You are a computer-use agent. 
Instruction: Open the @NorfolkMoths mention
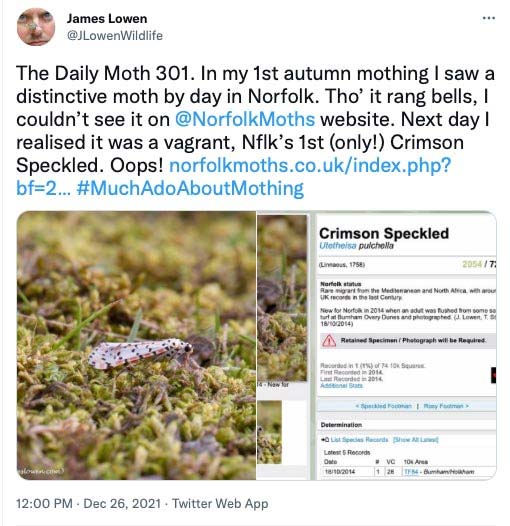(245, 119)
